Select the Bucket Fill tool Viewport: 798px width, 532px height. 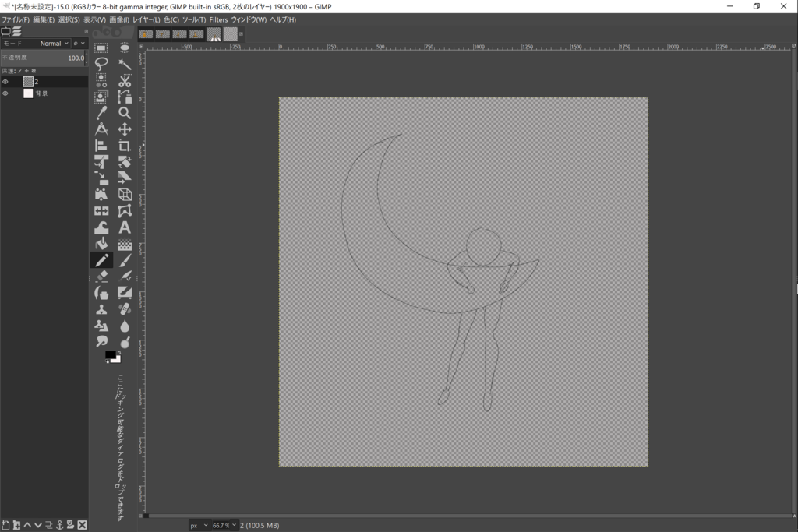(x=101, y=244)
